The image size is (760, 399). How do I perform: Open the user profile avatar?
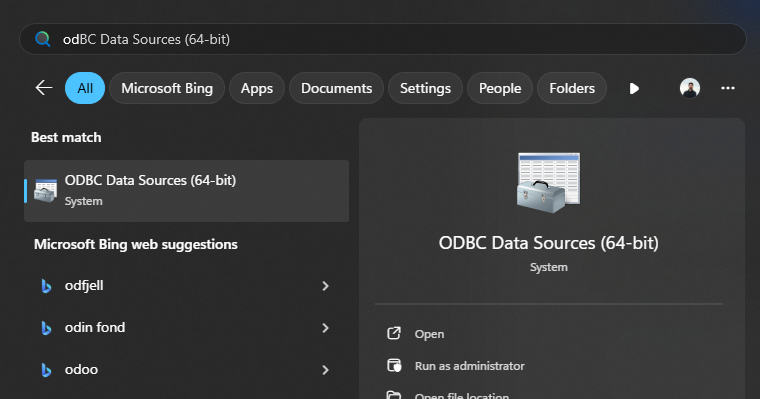689,88
